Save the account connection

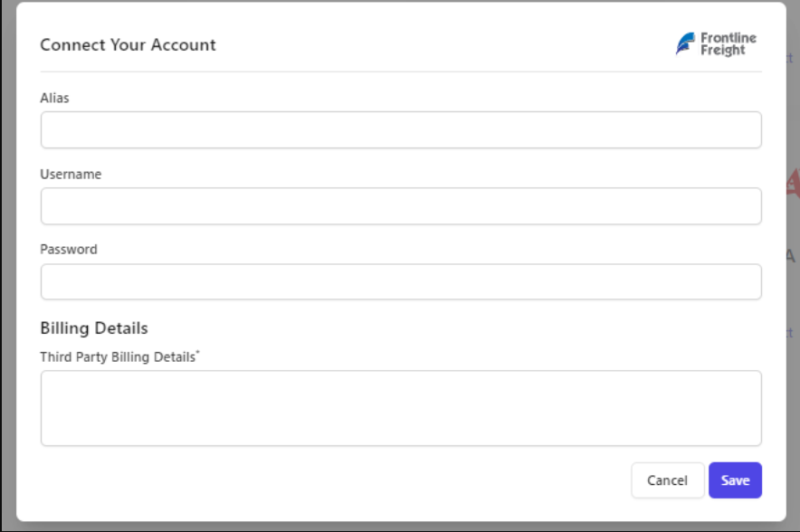click(x=735, y=480)
